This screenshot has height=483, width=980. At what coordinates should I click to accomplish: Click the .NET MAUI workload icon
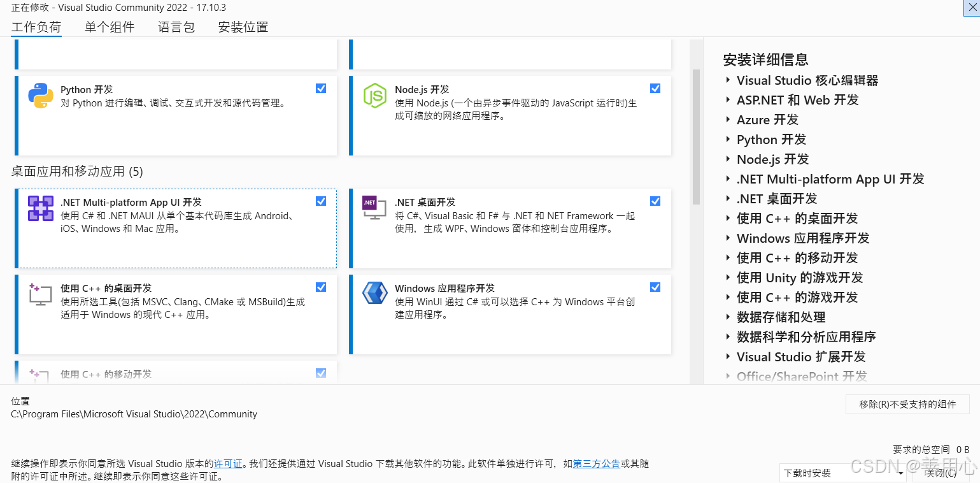[x=41, y=208]
